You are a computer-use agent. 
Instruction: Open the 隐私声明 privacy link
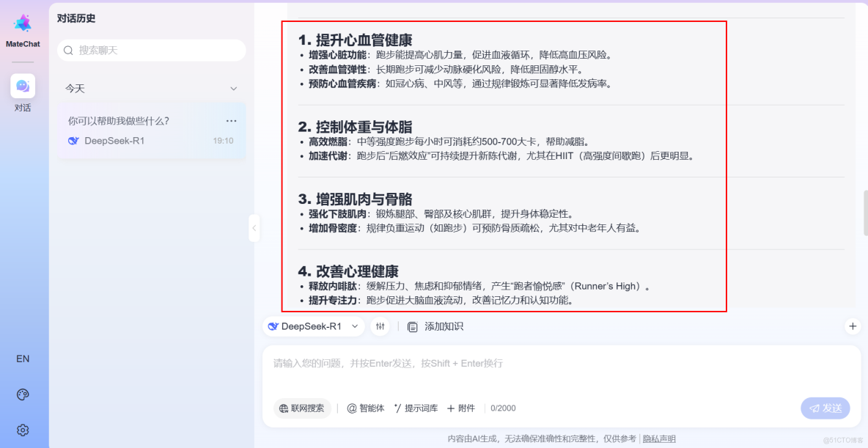click(x=660, y=438)
